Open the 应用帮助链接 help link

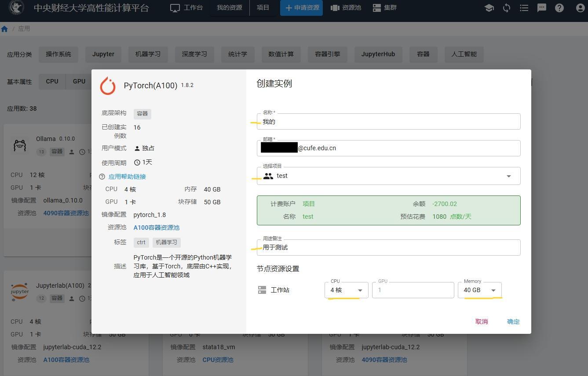(127, 177)
